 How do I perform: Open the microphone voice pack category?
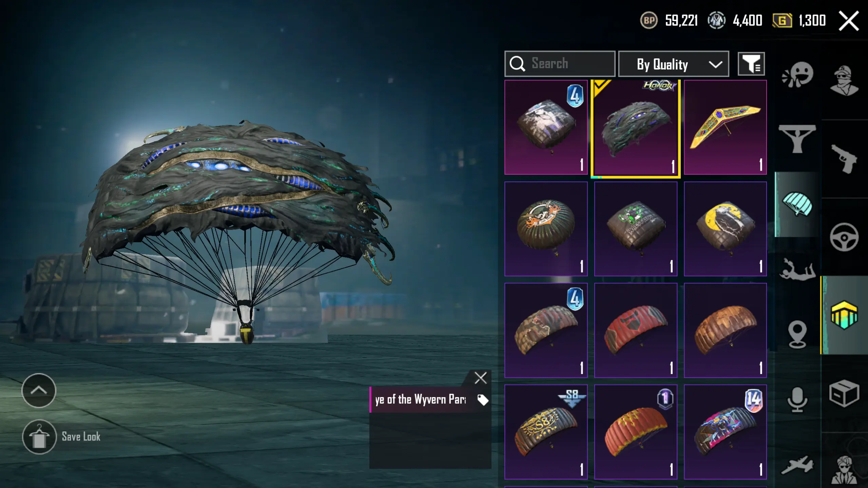(x=797, y=400)
